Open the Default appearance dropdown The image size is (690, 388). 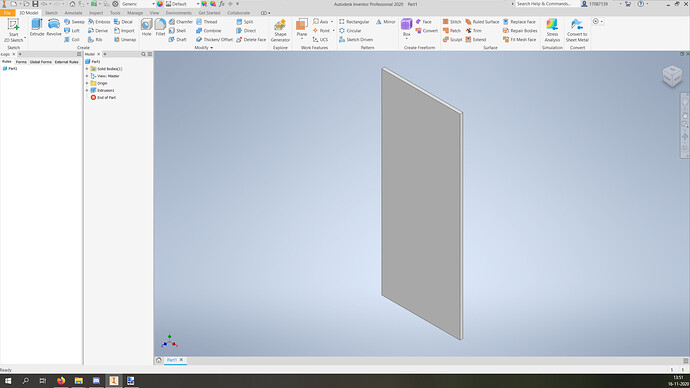(x=182, y=4)
